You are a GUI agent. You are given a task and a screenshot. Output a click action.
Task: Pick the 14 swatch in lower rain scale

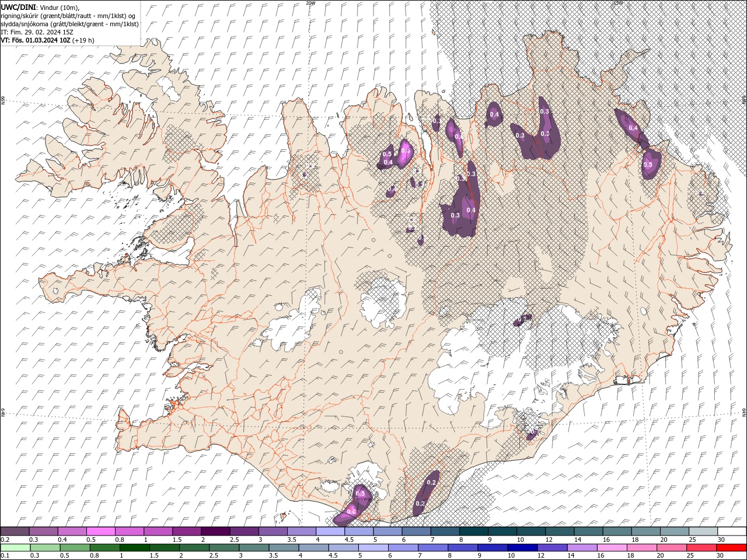582,548
